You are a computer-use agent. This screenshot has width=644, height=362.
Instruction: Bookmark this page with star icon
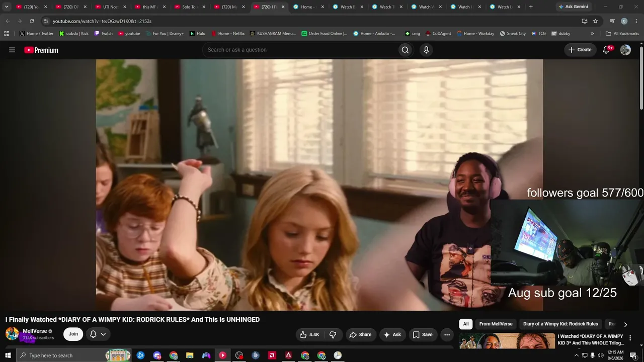pos(595,21)
